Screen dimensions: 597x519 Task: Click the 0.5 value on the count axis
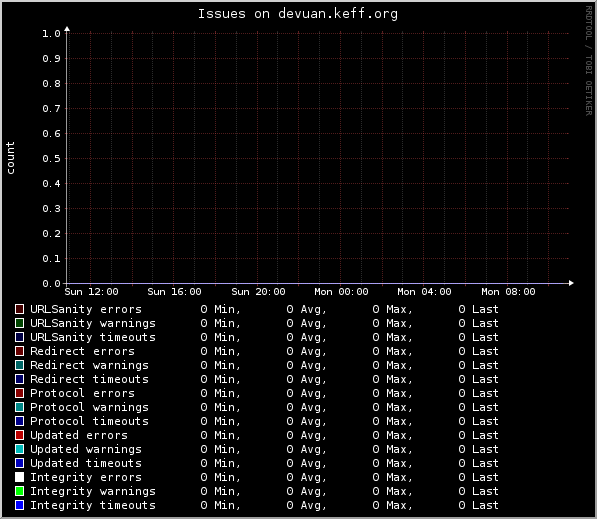pyautogui.click(x=51, y=158)
